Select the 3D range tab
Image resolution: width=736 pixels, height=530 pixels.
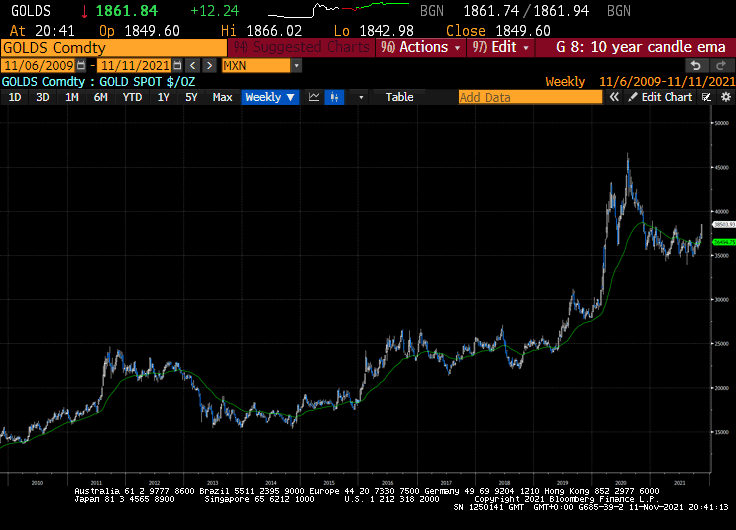click(x=43, y=97)
